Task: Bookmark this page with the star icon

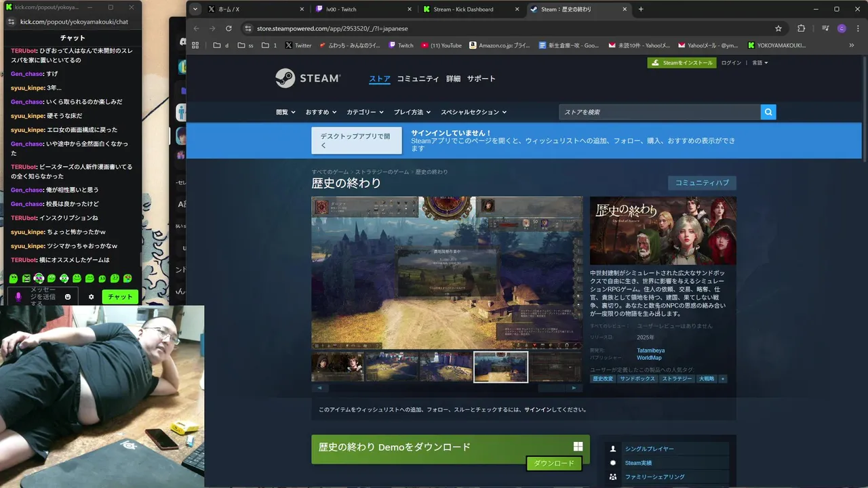Action: 778,28
